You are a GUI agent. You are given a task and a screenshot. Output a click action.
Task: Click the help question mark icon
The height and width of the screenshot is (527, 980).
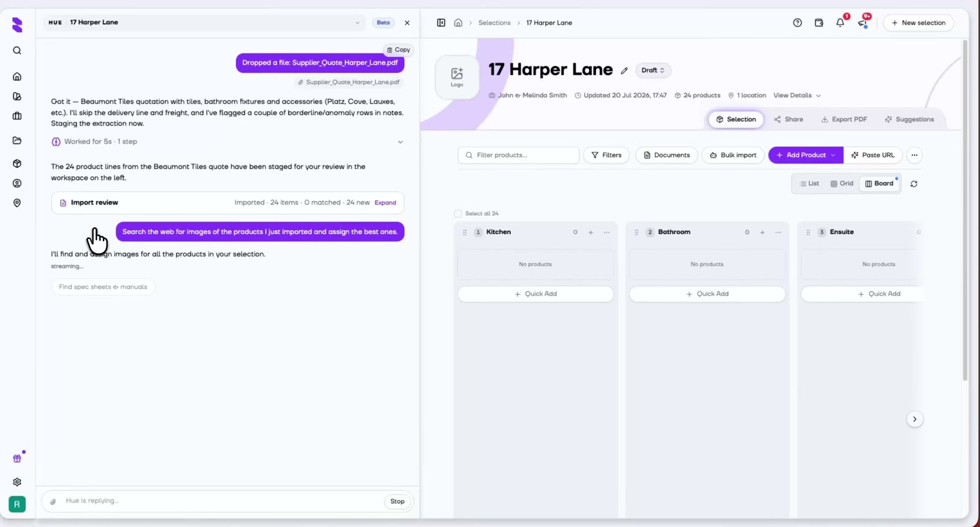(x=797, y=23)
